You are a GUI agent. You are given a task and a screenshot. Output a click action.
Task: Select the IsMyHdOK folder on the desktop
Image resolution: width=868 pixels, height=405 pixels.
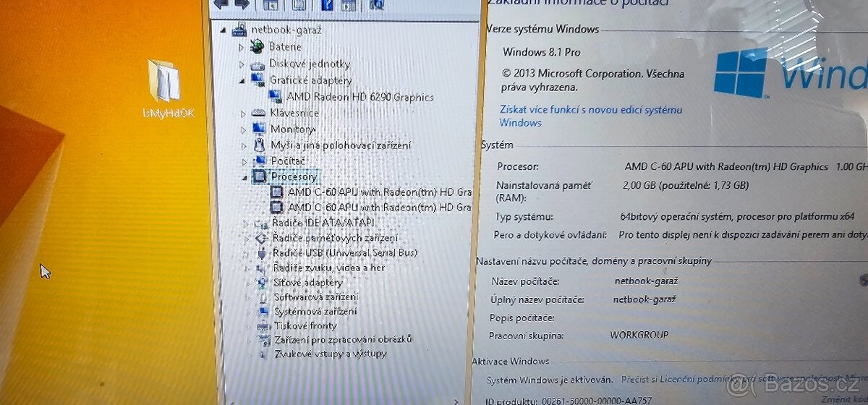[x=167, y=88]
